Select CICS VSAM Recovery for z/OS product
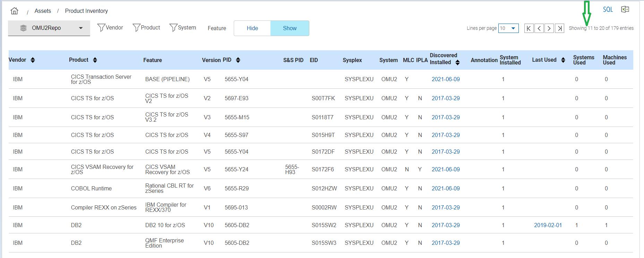The width and height of the screenshot is (644, 258). (102, 170)
